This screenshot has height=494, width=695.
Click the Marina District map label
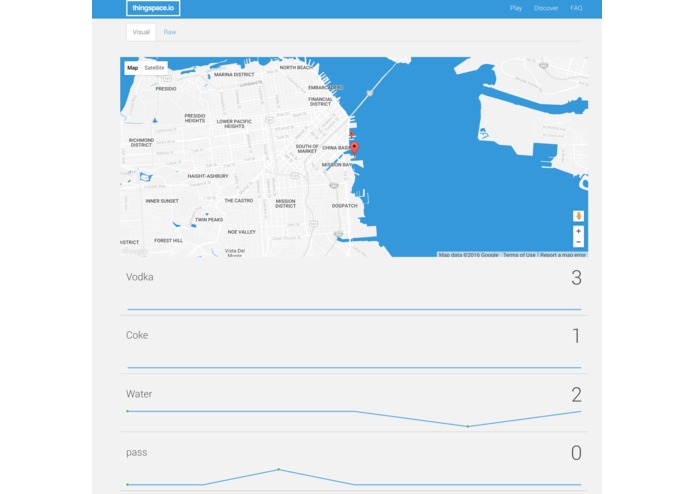(234, 74)
